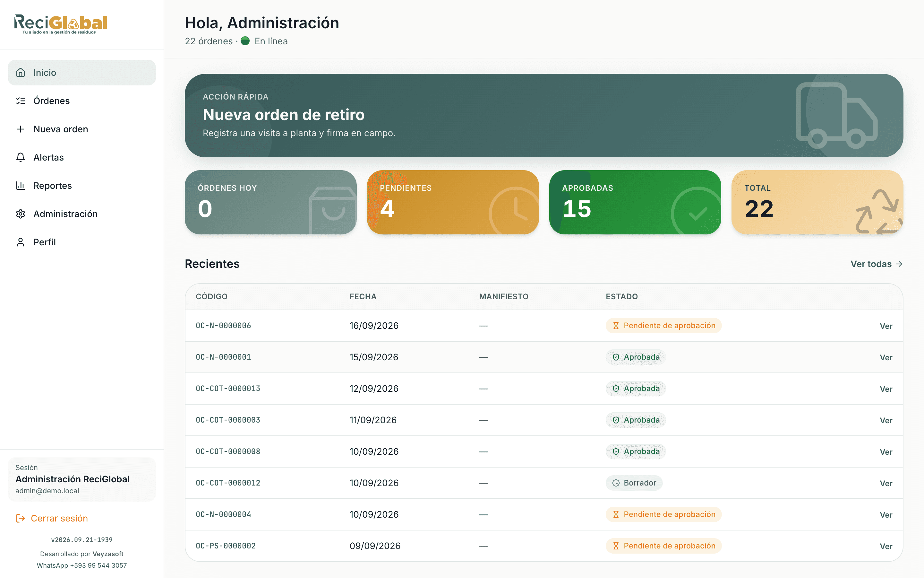924x578 pixels.
Task: Click Ver for order OC-COT-0000013
Action: coord(886,389)
